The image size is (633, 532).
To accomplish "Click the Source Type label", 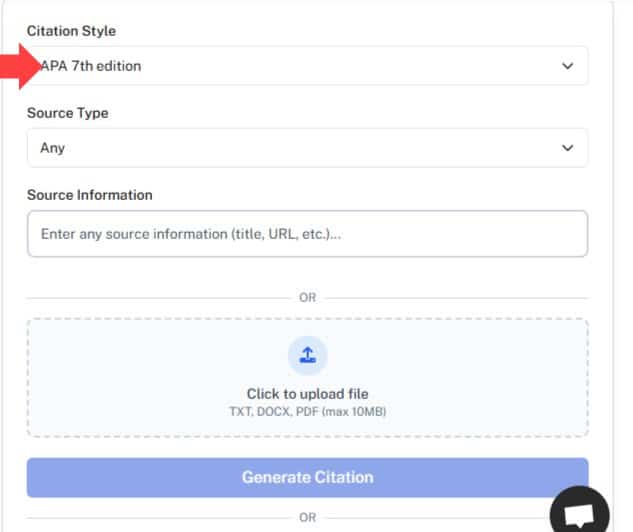I will 67,113.
